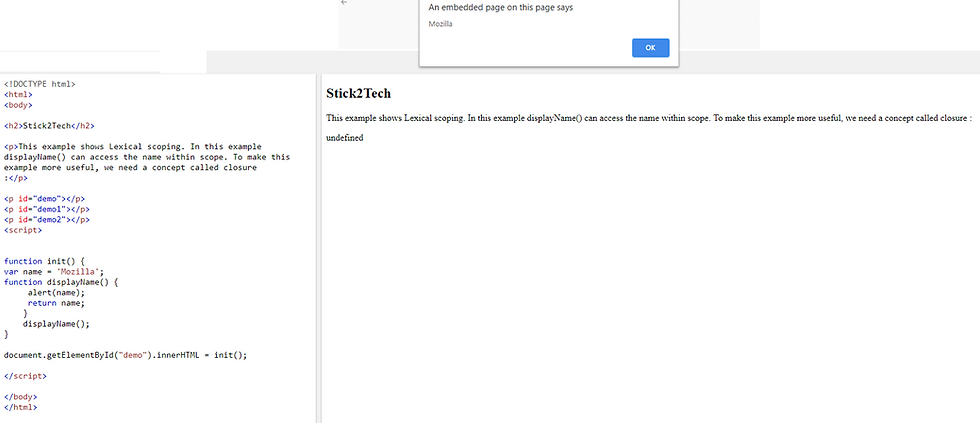This screenshot has height=423, width=980.
Task: Click the Stick2Tech heading in the output pane
Action: 358,94
